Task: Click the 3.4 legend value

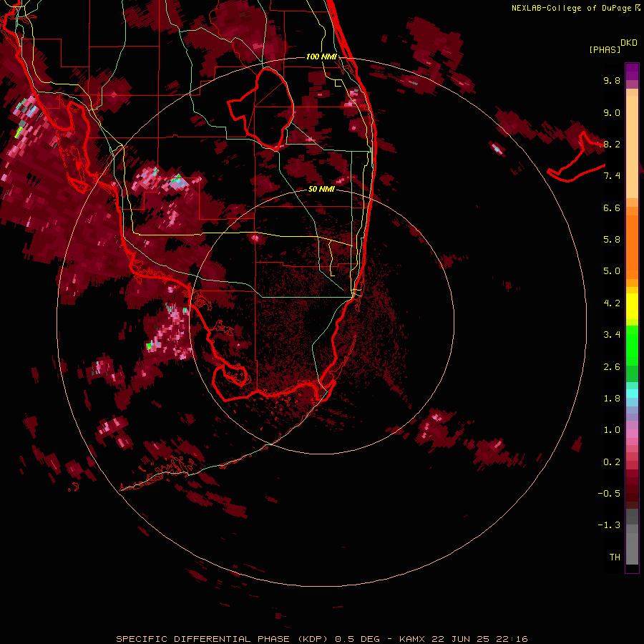Action: click(x=612, y=335)
